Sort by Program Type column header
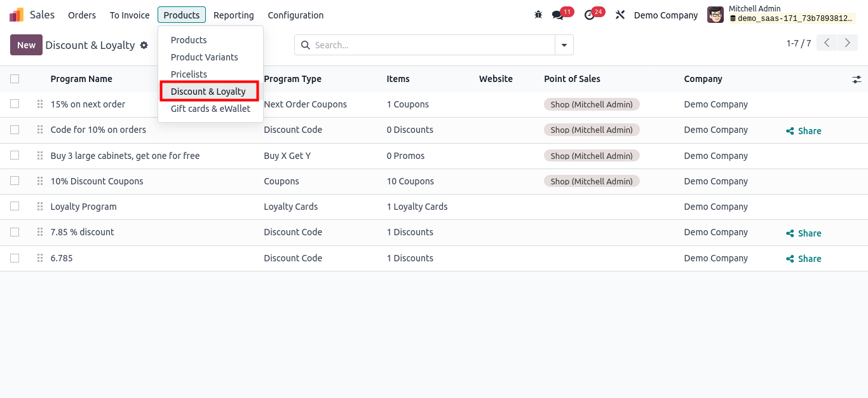 tap(293, 79)
